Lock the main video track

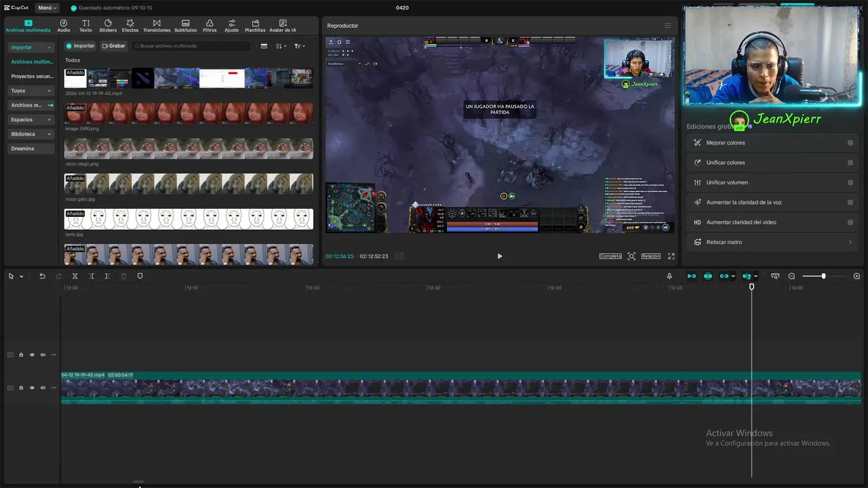click(21, 388)
